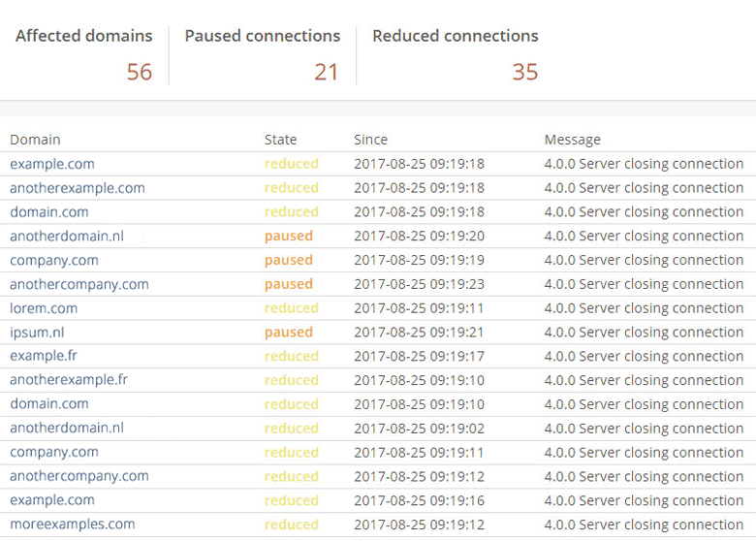Click the reduced state of lorem.com

click(x=291, y=308)
